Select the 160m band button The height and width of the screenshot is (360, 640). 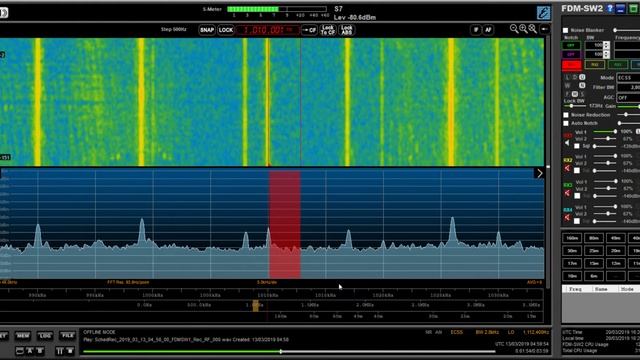[572, 238]
